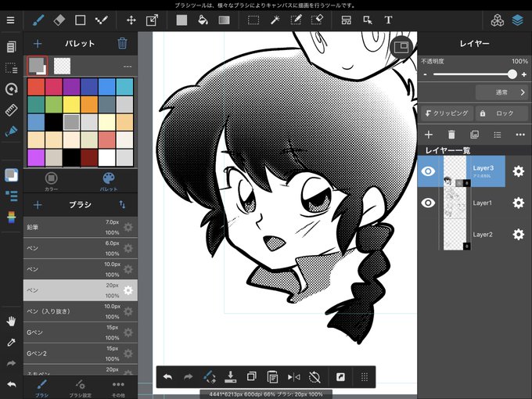532x399 pixels.
Task: Select the Selection Pen tool
Action: (x=296, y=20)
